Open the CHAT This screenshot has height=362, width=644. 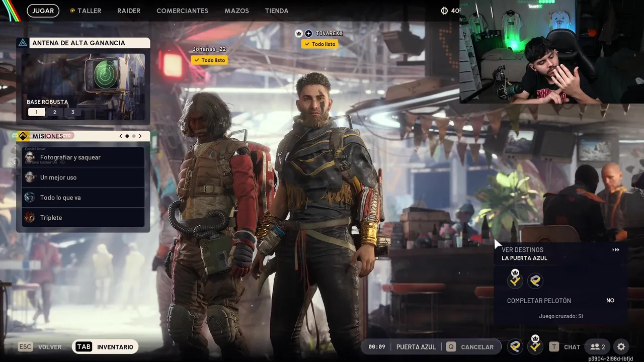[572, 347]
